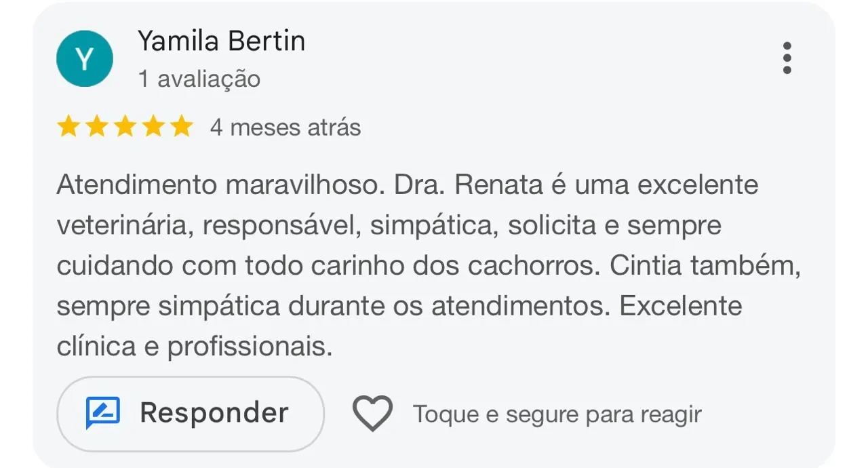Tap the round "Y" profile avatar

coord(85,58)
